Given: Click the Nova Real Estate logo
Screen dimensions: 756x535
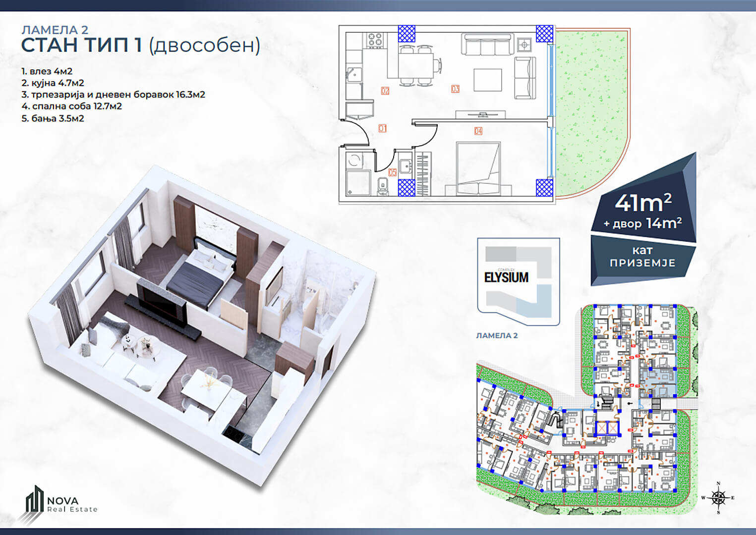Looking at the screenshot, I should point(60,503).
